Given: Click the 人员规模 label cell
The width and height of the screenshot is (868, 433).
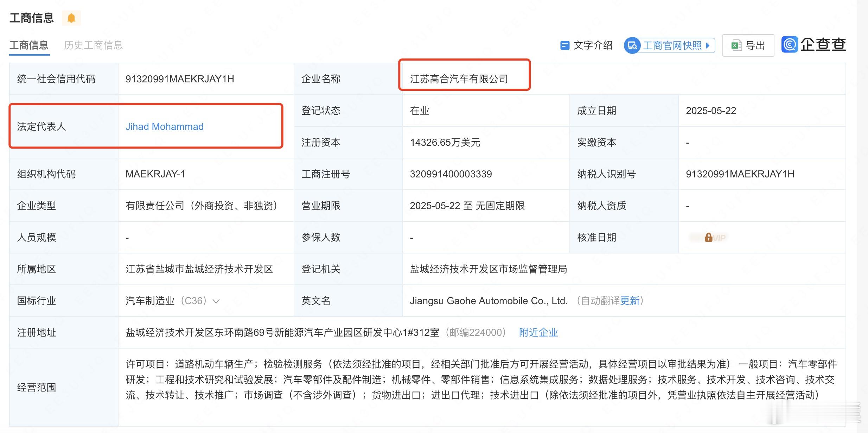Looking at the screenshot, I should pyautogui.click(x=64, y=238).
